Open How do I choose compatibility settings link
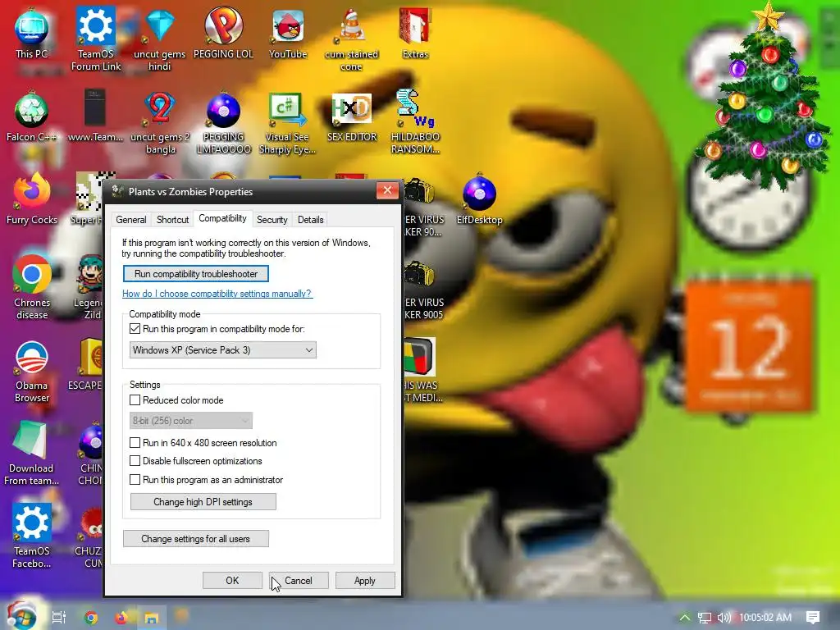The width and height of the screenshot is (840, 630). pyautogui.click(x=217, y=294)
